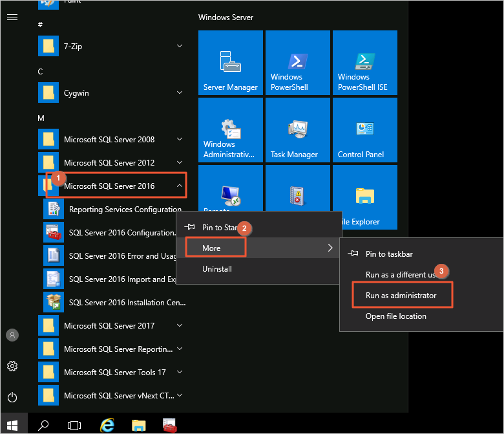This screenshot has width=504, height=434.
Task: Open File Explorer from the taskbar
Action: click(138, 426)
